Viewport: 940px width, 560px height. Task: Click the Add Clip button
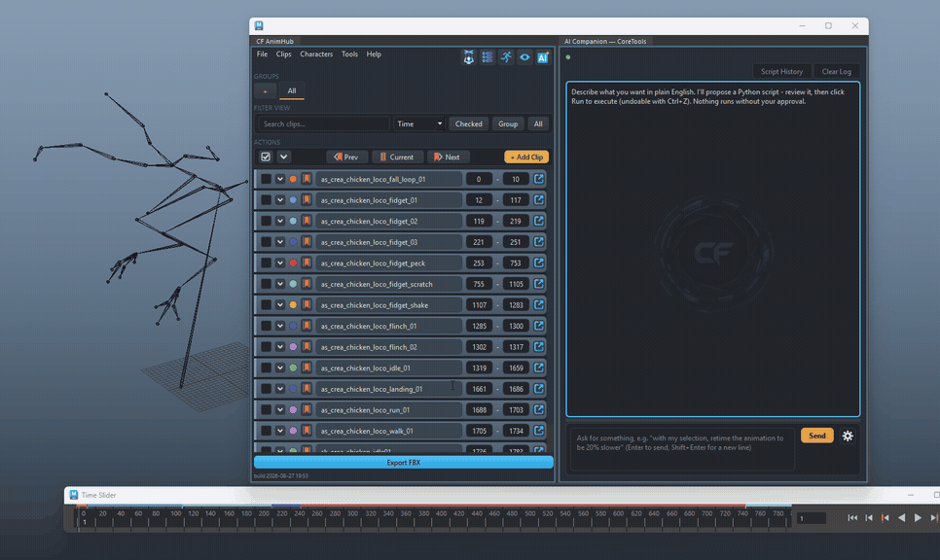click(526, 157)
